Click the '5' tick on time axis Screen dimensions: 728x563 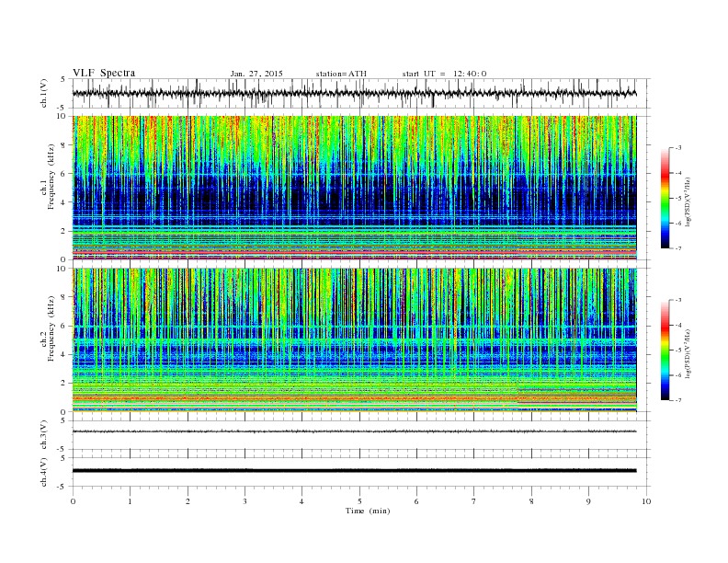coord(359,501)
